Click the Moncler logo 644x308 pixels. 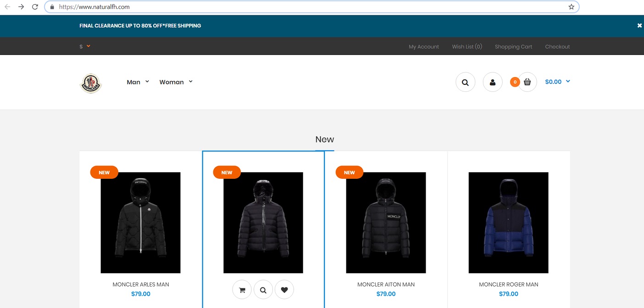click(90, 83)
